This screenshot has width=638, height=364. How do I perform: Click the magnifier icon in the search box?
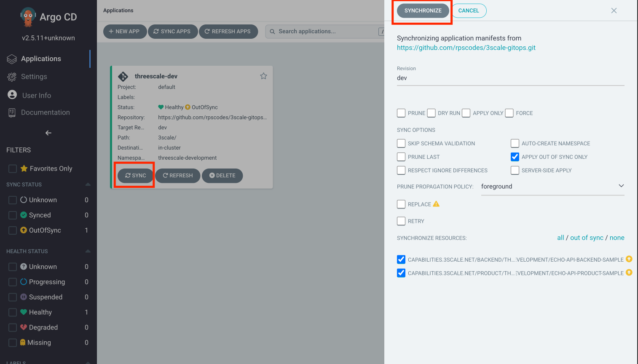[x=272, y=32]
